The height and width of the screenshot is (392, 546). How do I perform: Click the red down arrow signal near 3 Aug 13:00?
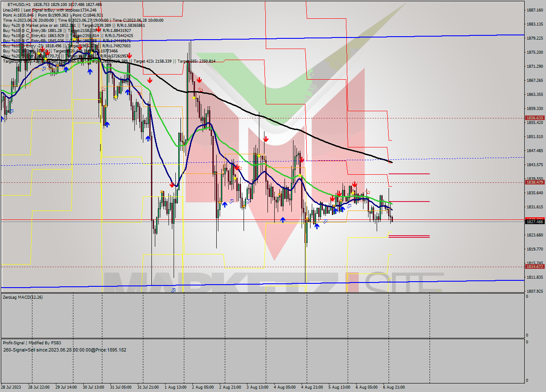266,138
